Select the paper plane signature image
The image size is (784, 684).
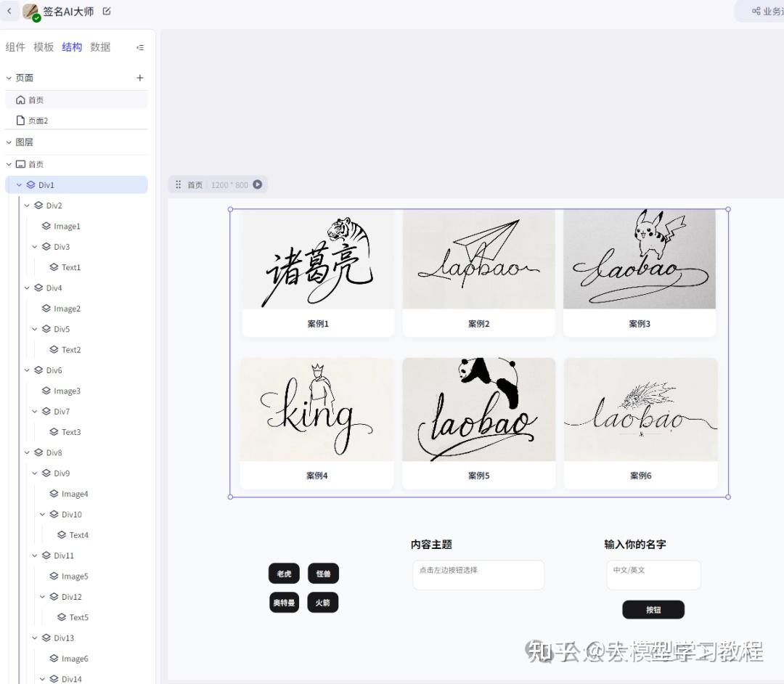click(x=478, y=259)
